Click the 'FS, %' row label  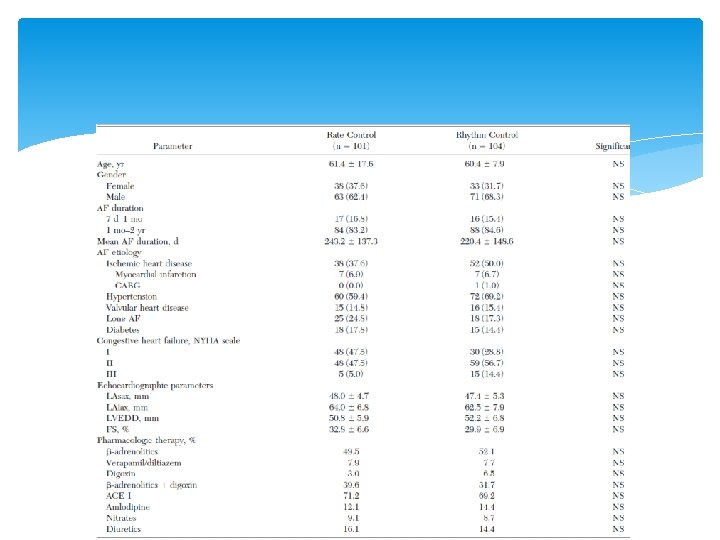coord(118,429)
